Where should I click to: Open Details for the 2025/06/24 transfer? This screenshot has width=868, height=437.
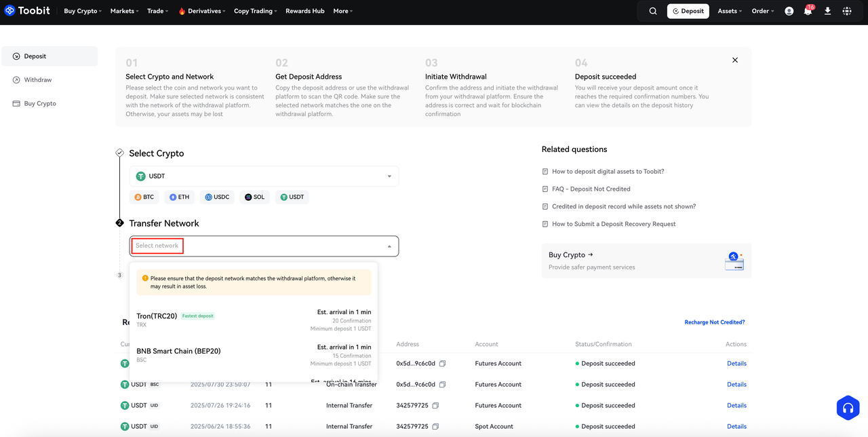coord(736,427)
